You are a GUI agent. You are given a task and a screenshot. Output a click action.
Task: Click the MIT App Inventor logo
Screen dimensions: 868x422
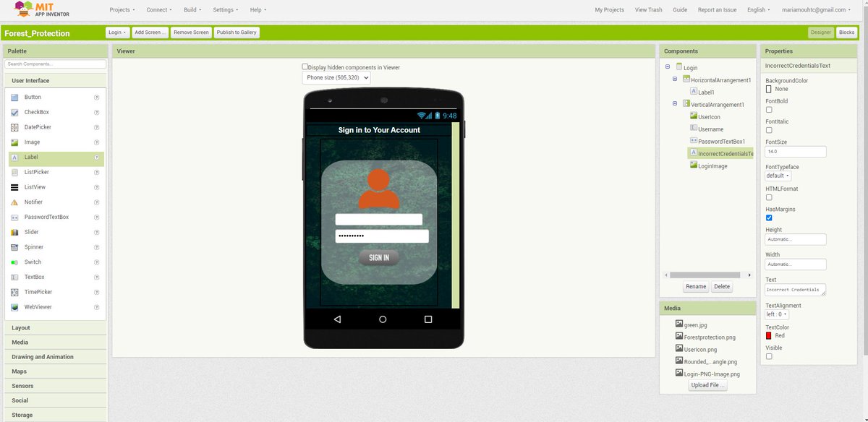pyautogui.click(x=43, y=10)
